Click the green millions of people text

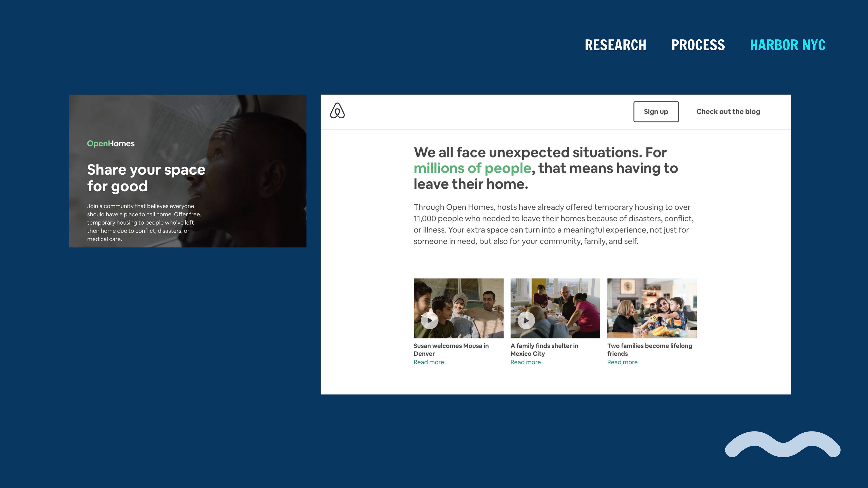pos(472,168)
